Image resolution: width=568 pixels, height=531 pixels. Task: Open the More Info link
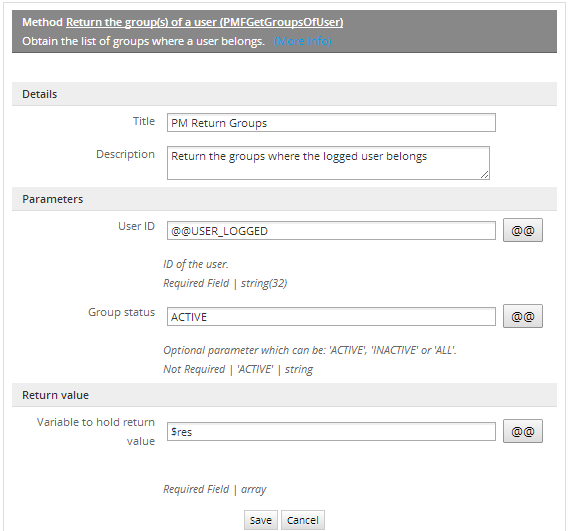302,41
